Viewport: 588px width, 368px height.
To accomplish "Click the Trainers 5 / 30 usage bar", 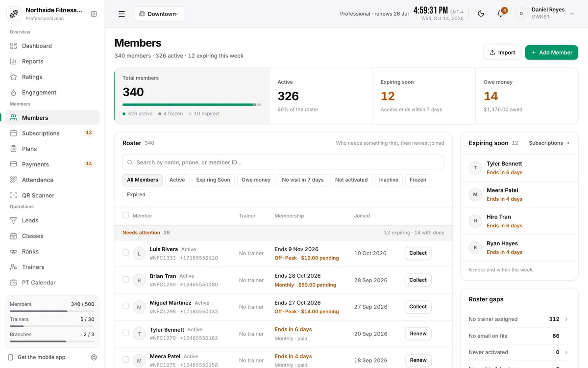I will tap(52, 326).
